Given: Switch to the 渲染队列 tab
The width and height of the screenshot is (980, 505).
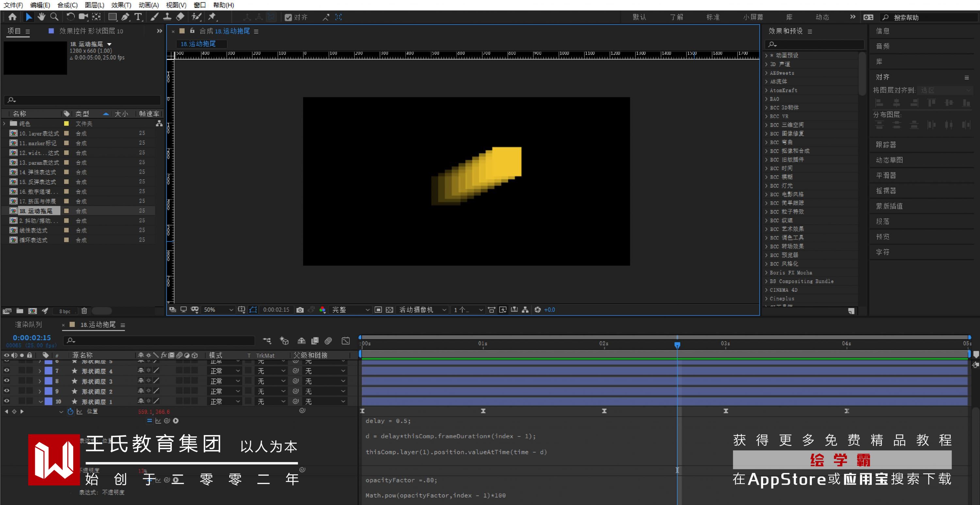Looking at the screenshot, I should tap(28, 325).
